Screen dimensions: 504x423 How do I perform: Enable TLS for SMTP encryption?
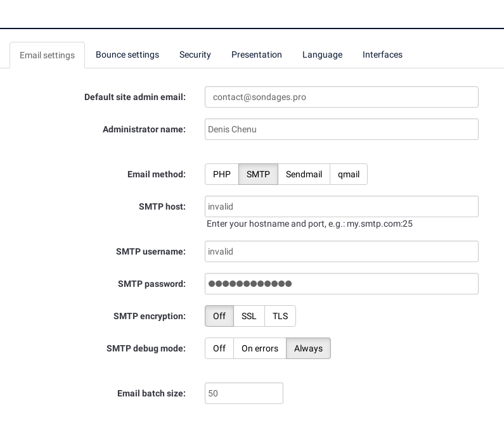tap(280, 316)
